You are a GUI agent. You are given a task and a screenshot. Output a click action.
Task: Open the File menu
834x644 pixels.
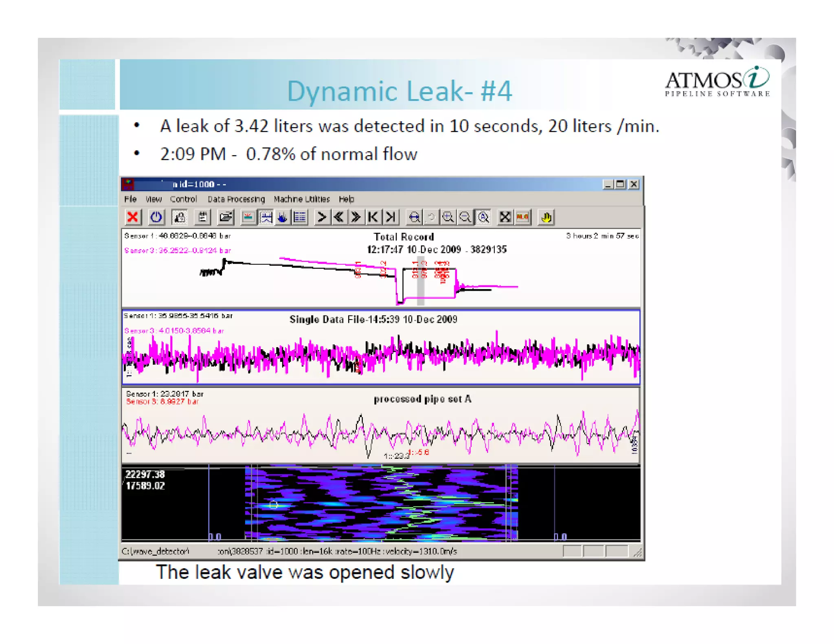coord(130,199)
